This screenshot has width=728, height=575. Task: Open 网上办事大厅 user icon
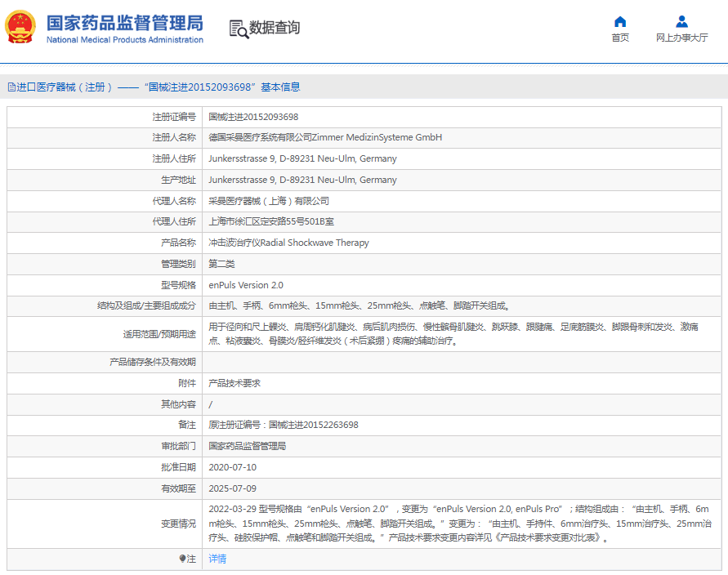point(681,21)
